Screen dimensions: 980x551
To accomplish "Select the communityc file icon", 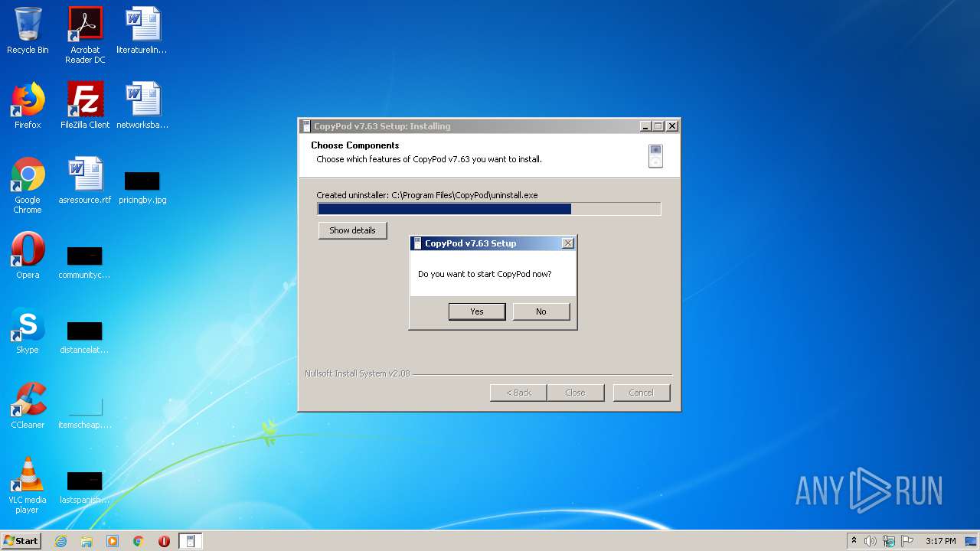I will [85, 262].
